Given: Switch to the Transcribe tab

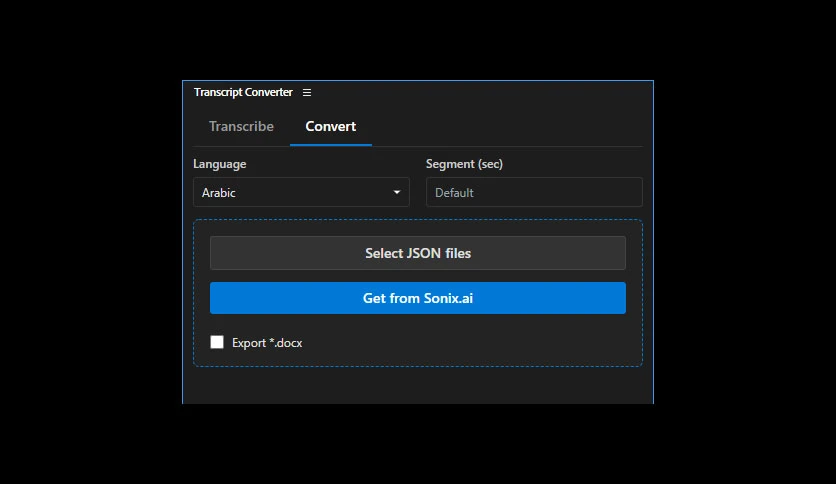Looking at the screenshot, I should point(241,126).
